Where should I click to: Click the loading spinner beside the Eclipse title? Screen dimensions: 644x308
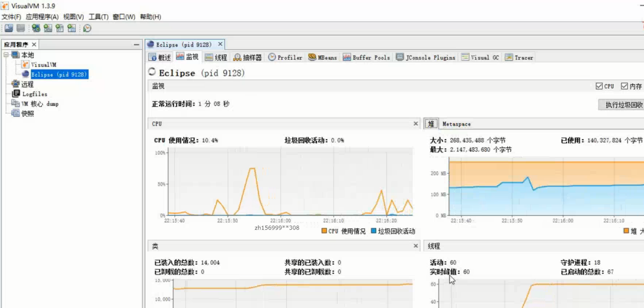[x=152, y=72]
